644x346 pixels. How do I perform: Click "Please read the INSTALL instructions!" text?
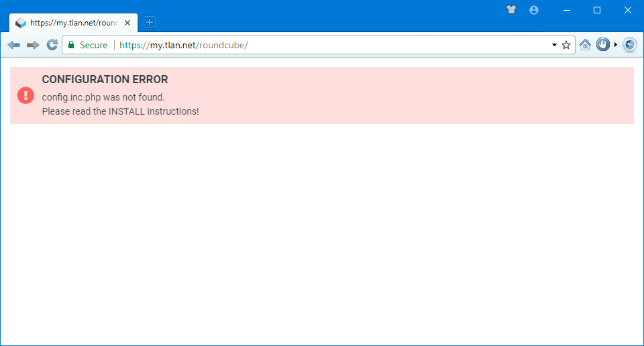(120, 111)
